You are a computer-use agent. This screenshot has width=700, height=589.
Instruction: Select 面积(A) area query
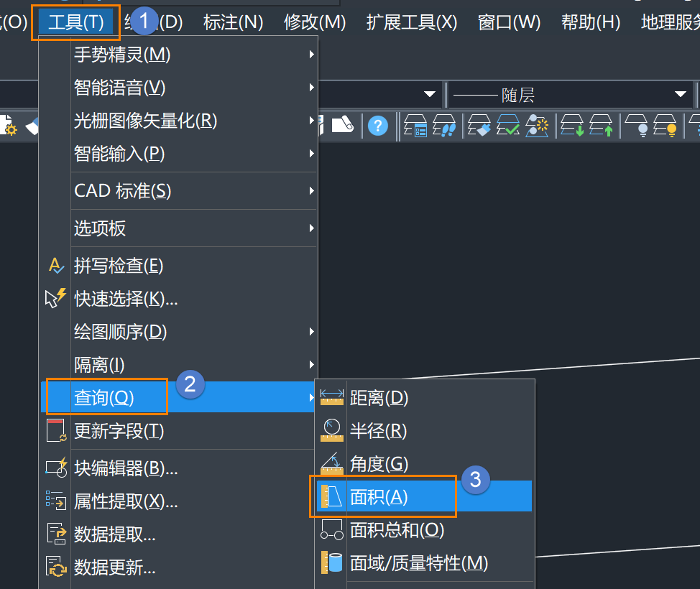coord(424,496)
